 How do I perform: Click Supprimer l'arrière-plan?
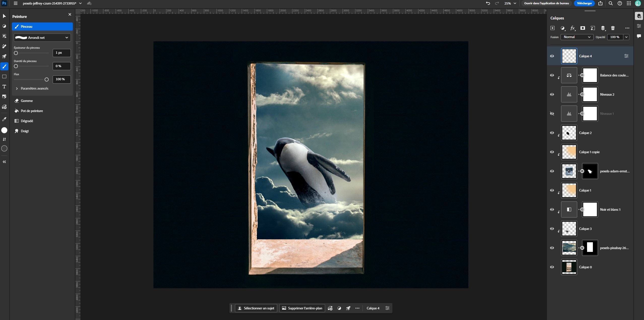[302, 308]
